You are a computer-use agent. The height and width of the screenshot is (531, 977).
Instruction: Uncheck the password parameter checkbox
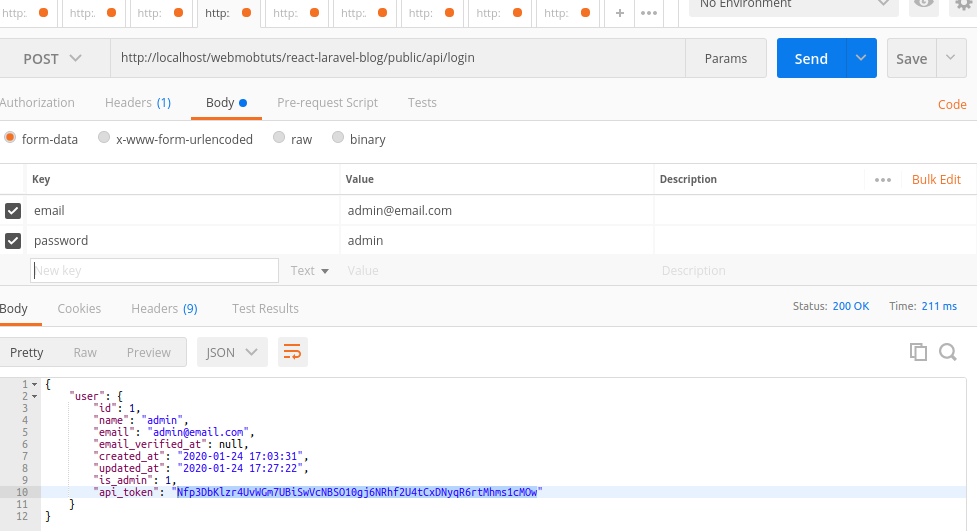[x=13, y=241]
